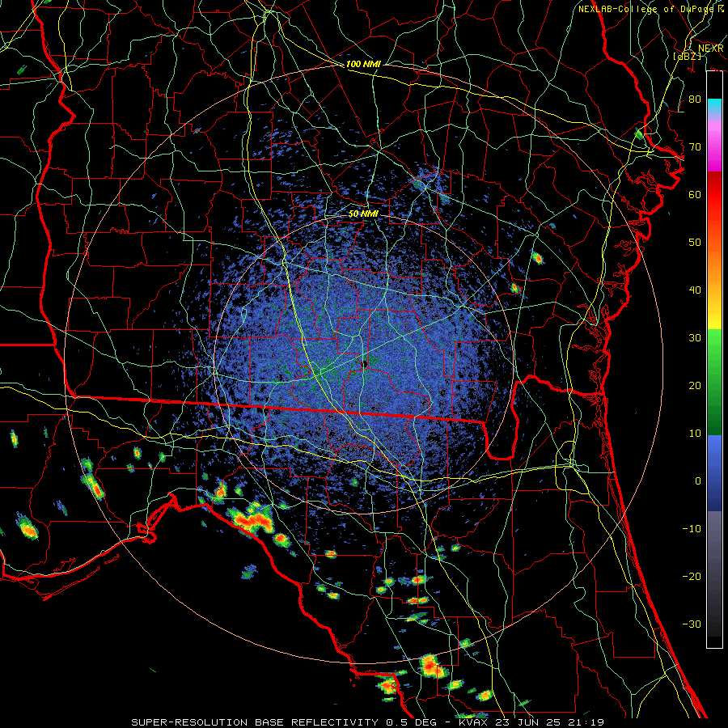Click the "100 NMI" range ring label
Screen dimensions: 728x728
pyautogui.click(x=363, y=64)
